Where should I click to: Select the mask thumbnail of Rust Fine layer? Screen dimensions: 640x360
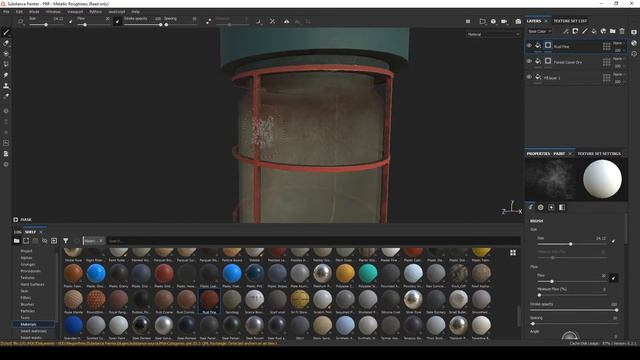coord(548,45)
